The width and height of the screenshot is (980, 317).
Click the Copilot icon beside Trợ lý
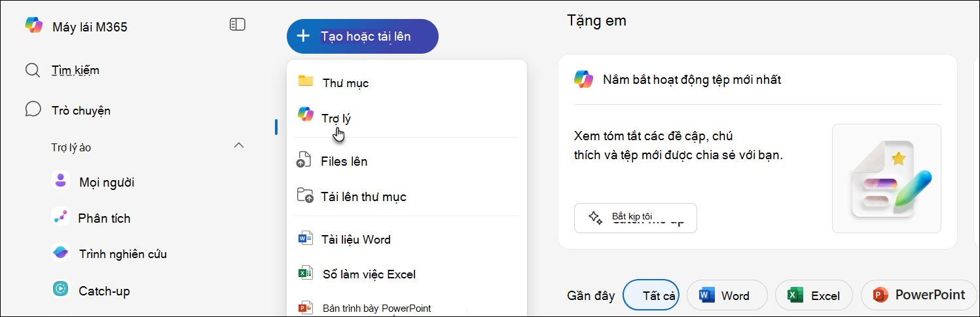[306, 113]
